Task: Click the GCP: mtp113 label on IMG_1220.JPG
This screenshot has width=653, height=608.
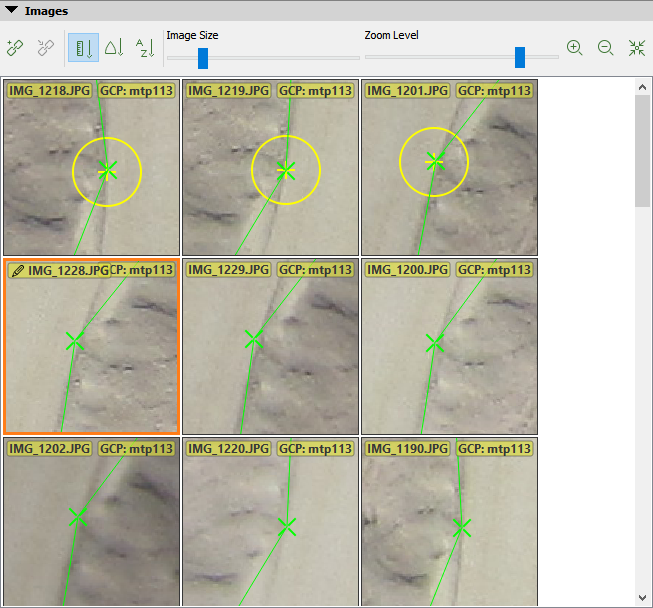Action: [x=315, y=449]
